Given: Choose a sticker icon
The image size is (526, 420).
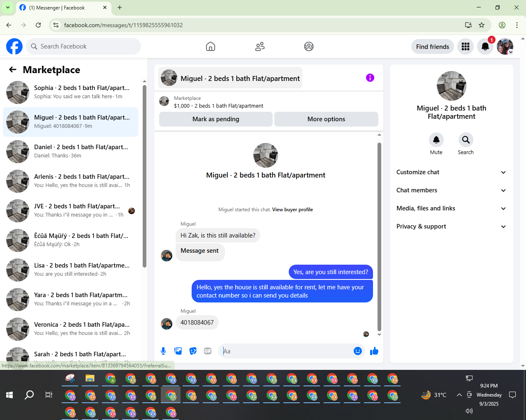Looking at the screenshot, I should [x=193, y=351].
